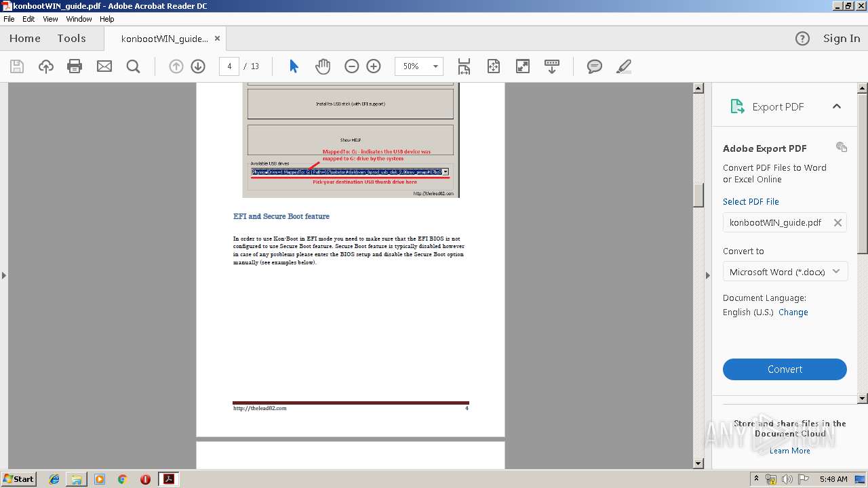This screenshot has height=488, width=868.
Task: Click the document scrollbar up arrow
Action: [x=698, y=88]
